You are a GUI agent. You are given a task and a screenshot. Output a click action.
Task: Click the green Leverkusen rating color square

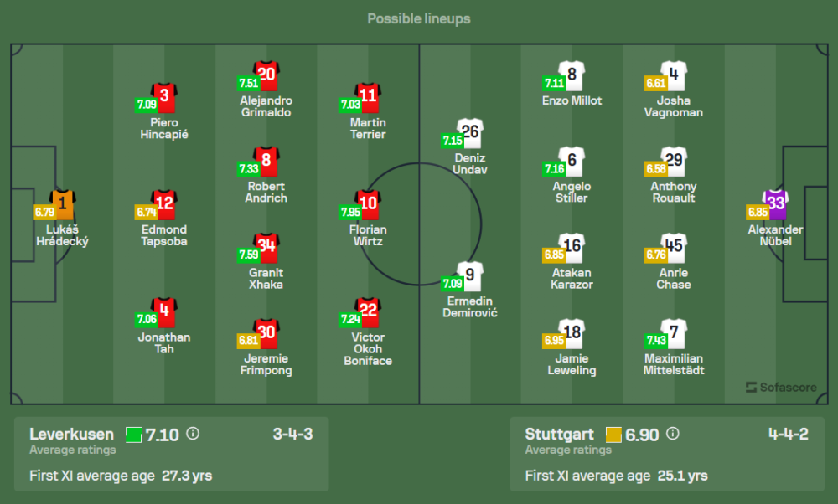coord(133,435)
